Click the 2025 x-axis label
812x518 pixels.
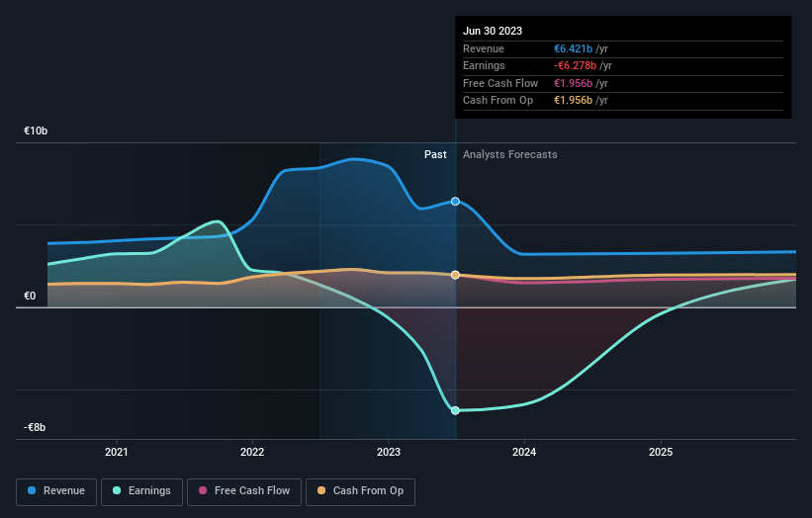[x=661, y=452]
